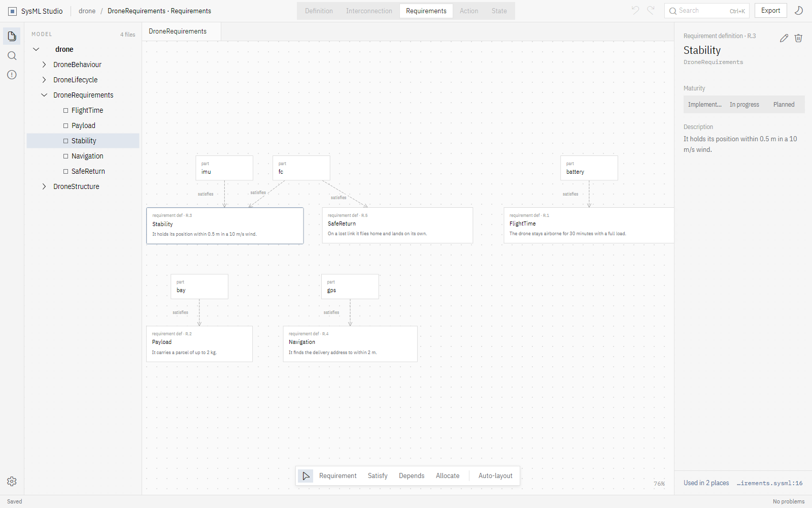The height and width of the screenshot is (508, 812).
Task: Open the sidebar search panel
Action: tap(12, 55)
